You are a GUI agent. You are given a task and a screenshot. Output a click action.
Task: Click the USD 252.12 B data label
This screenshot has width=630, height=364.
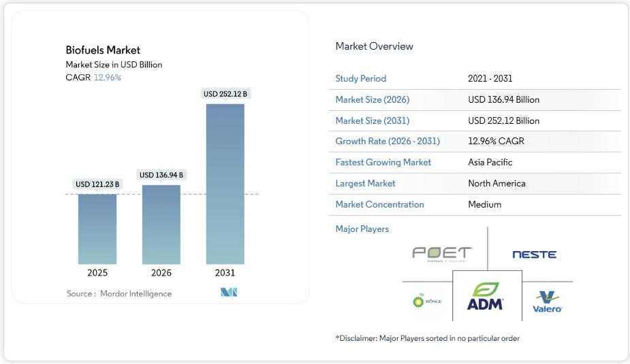click(225, 94)
